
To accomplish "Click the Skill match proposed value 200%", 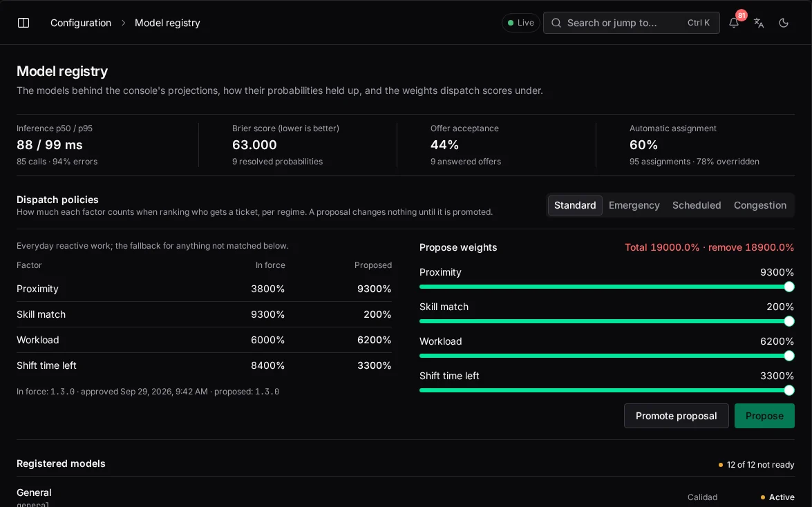I will tap(377, 314).
